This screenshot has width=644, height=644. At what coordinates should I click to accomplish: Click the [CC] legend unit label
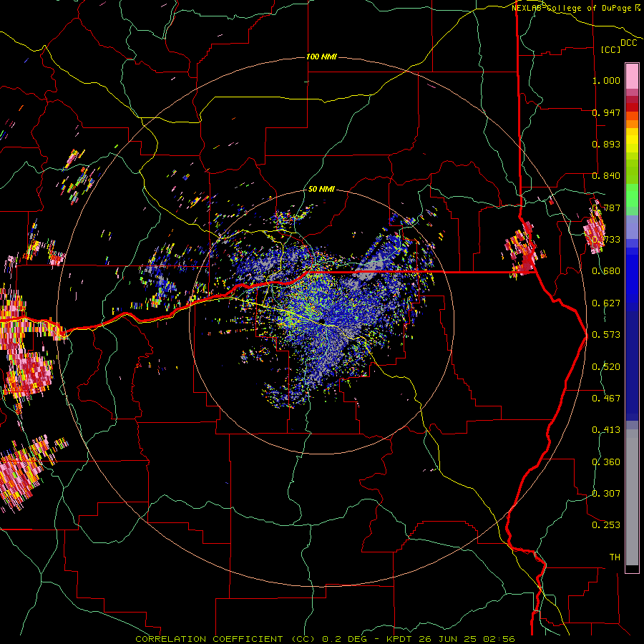coord(611,49)
